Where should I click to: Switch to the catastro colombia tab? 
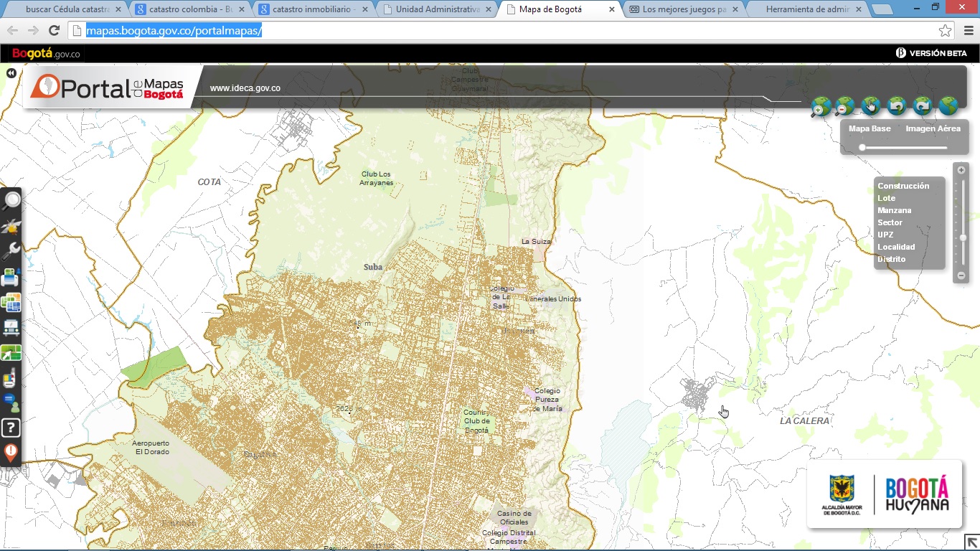click(x=188, y=10)
